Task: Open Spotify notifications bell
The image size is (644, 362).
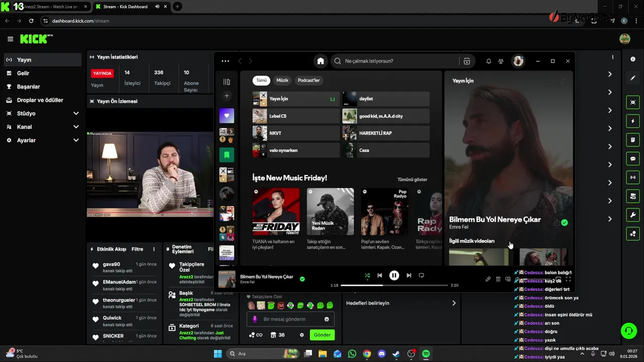Action: [489, 61]
